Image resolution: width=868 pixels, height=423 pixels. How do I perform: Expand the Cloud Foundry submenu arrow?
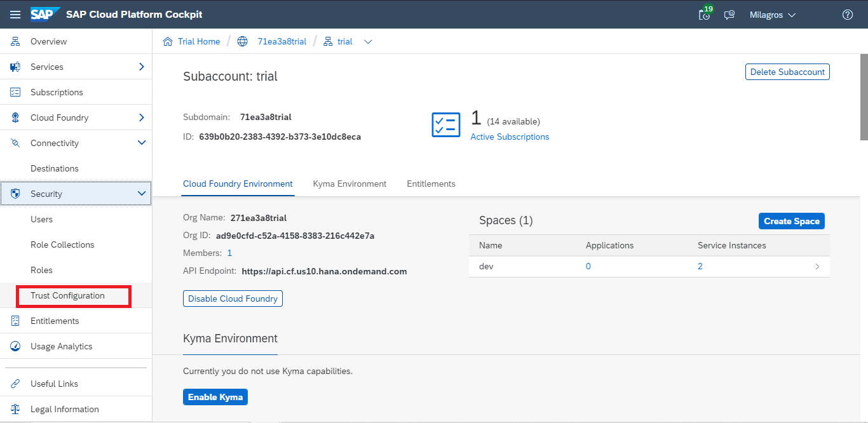[x=142, y=117]
